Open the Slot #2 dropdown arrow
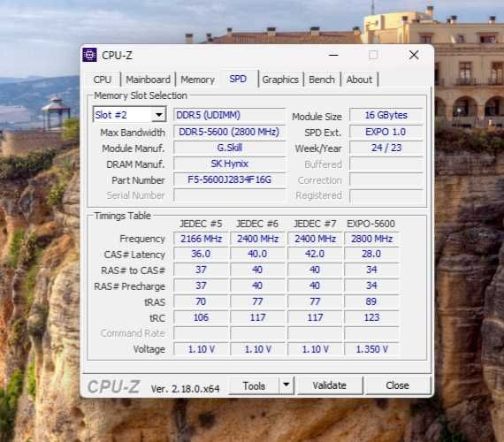This screenshot has height=442, width=504. (x=159, y=114)
